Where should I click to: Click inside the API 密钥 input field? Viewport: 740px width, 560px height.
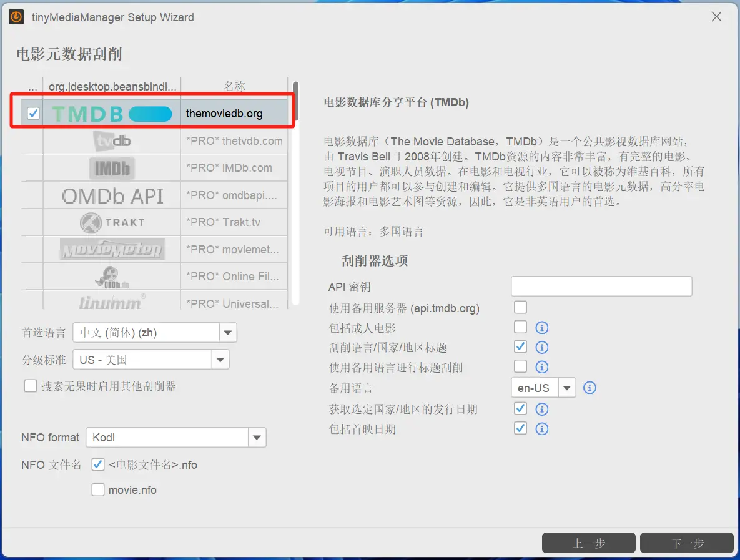coord(601,286)
